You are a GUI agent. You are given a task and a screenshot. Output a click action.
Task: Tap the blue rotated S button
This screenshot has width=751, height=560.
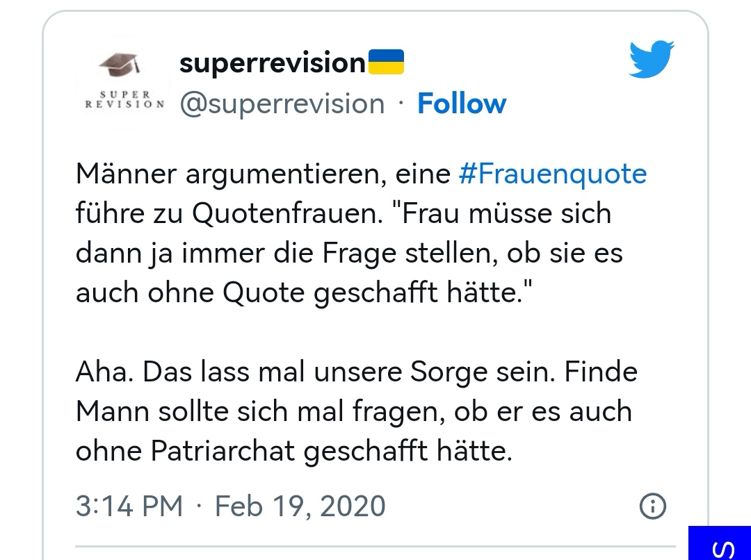pyautogui.click(x=723, y=545)
